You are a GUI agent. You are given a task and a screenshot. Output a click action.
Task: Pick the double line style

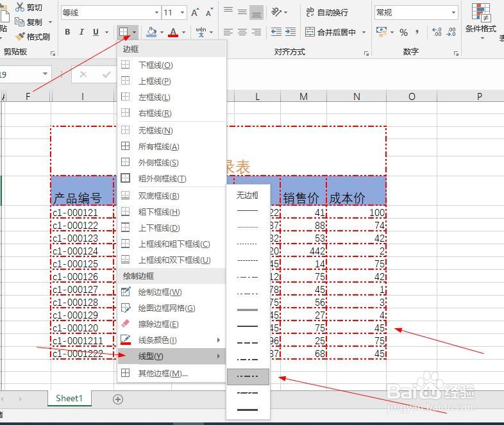point(248,310)
